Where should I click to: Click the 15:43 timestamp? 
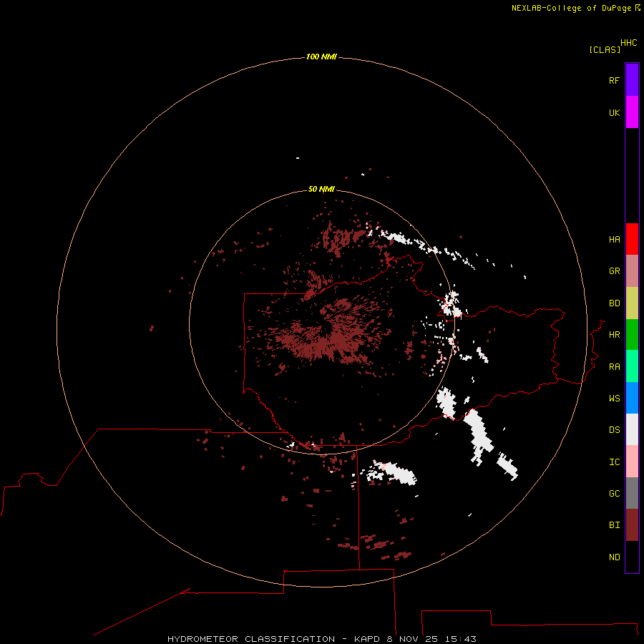pyautogui.click(x=461, y=639)
